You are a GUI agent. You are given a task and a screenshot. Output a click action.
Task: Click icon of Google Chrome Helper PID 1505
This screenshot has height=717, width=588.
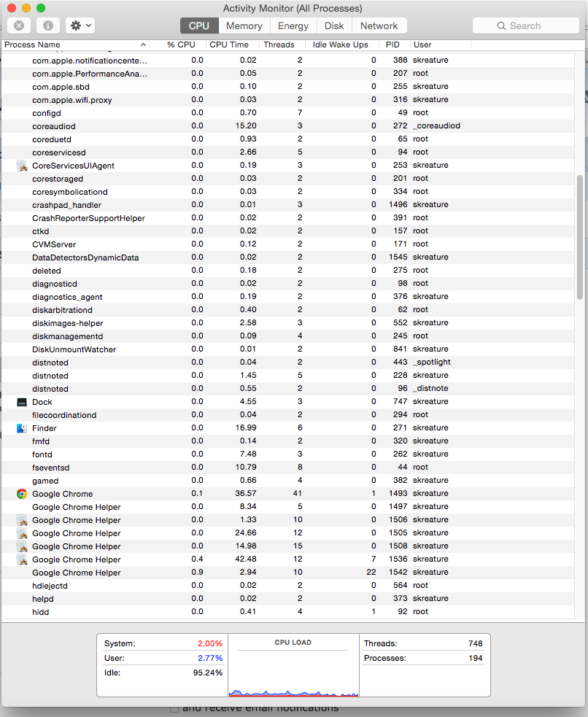coord(21,533)
